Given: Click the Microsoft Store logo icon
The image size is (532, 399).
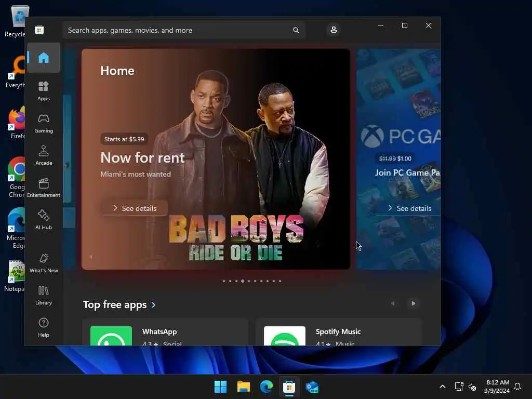Looking at the screenshot, I should (39, 30).
